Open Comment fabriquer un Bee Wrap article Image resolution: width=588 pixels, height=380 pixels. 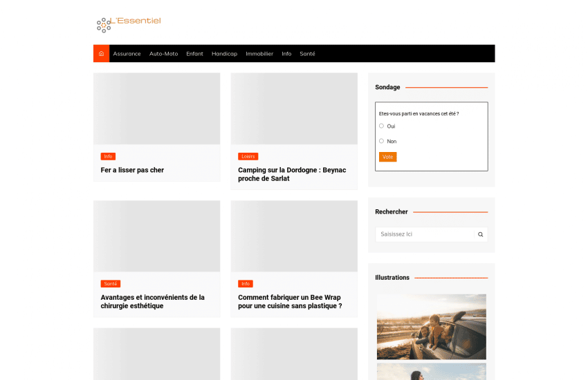[290, 301]
